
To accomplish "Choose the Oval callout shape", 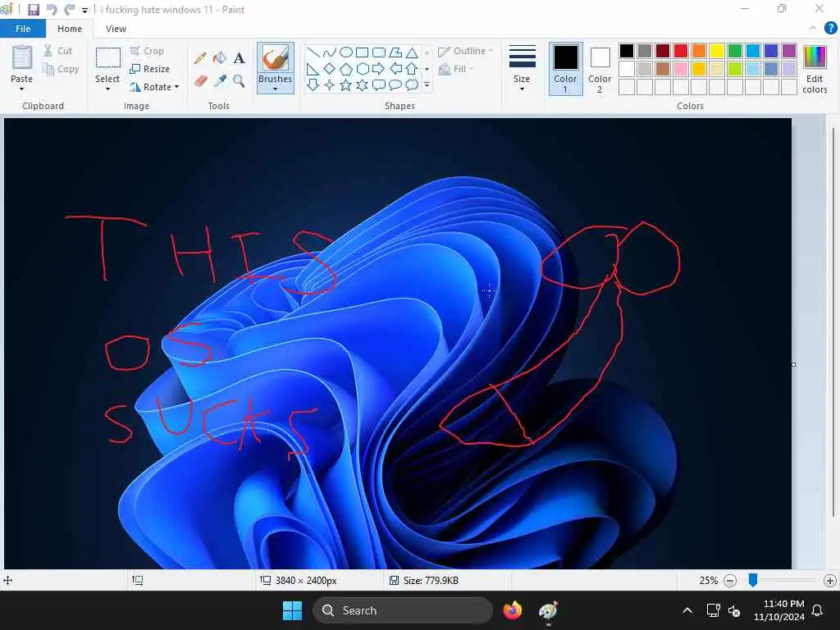I will coord(395,84).
